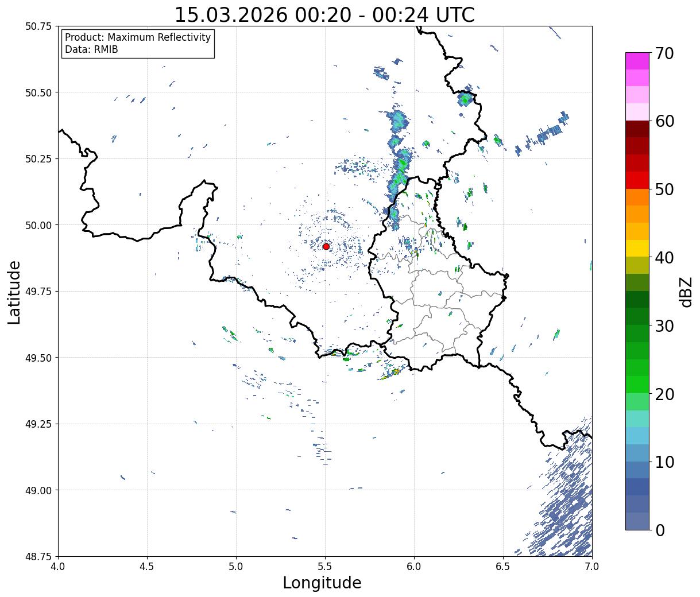Click the 4.0 longitude tick label

click(58, 567)
